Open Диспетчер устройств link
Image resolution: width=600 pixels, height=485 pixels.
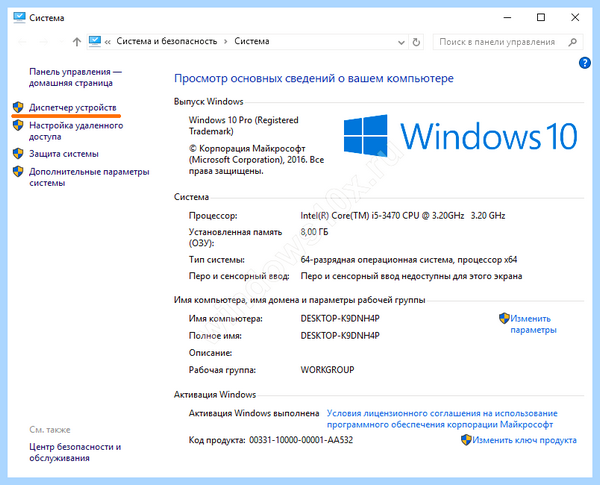(73, 108)
